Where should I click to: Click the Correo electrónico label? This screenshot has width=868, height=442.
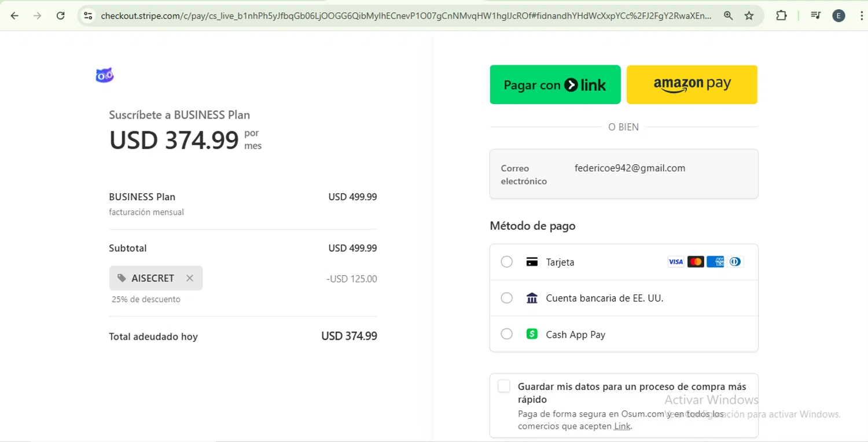click(x=524, y=175)
